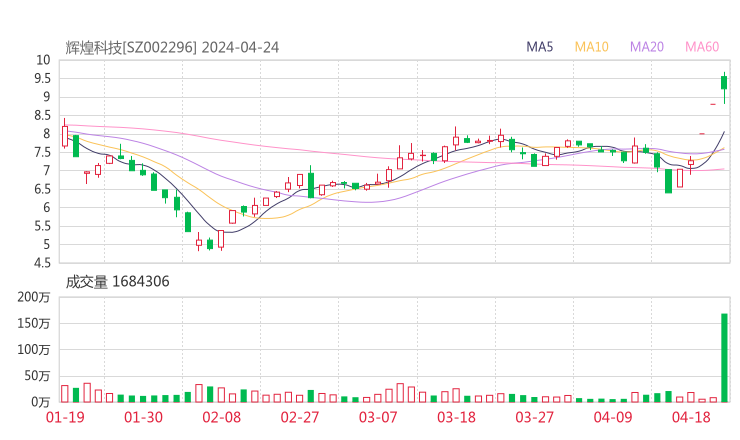Click the tall green volume bar for 04-24
The width and height of the screenshot is (740, 440).
[724, 358]
